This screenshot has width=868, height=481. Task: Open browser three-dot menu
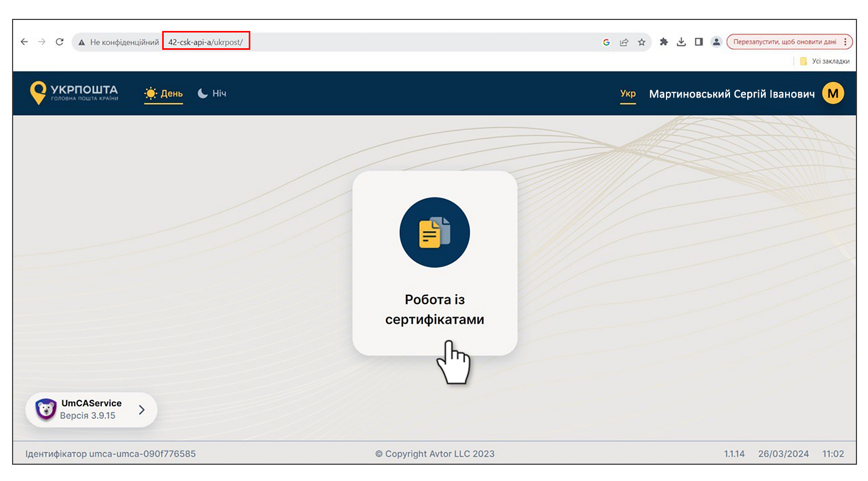click(x=845, y=42)
